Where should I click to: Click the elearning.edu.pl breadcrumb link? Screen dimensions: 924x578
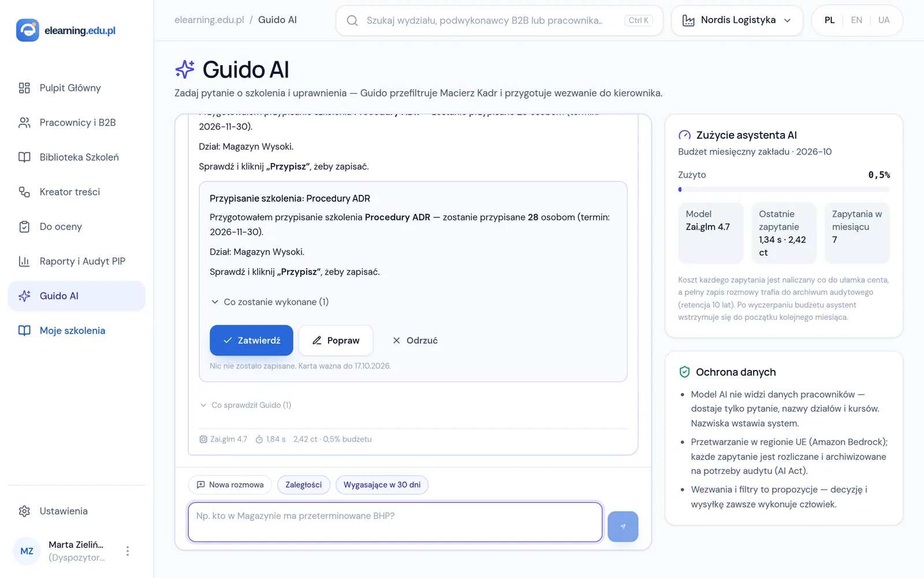tap(209, 20)
